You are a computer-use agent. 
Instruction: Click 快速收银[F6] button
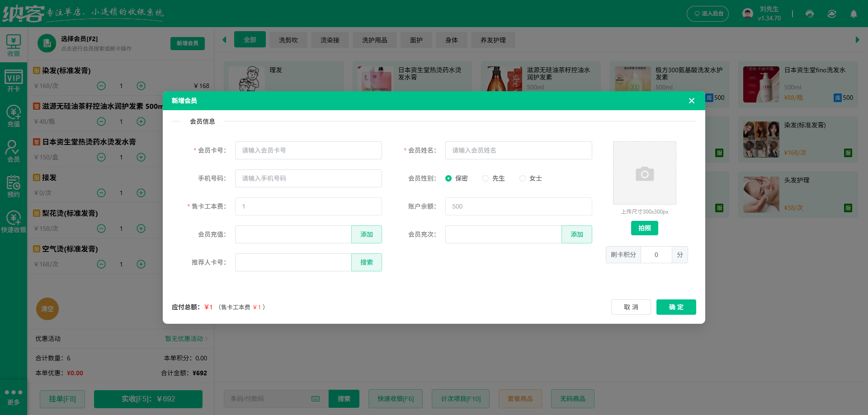pyautogui.click(x=396, y=399)
